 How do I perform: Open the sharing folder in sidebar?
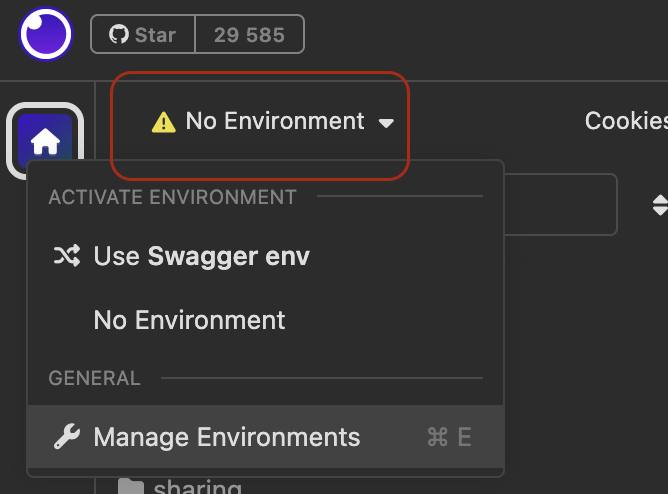point(197,488)
